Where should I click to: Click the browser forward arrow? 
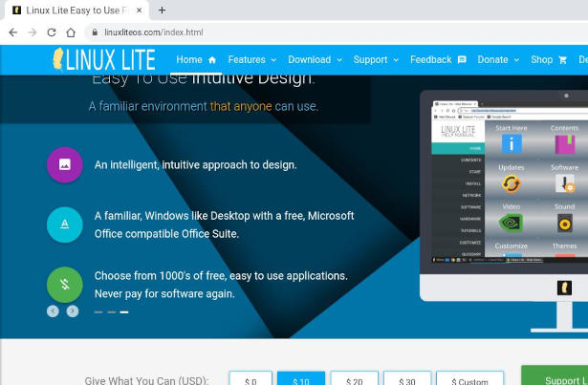33,32
